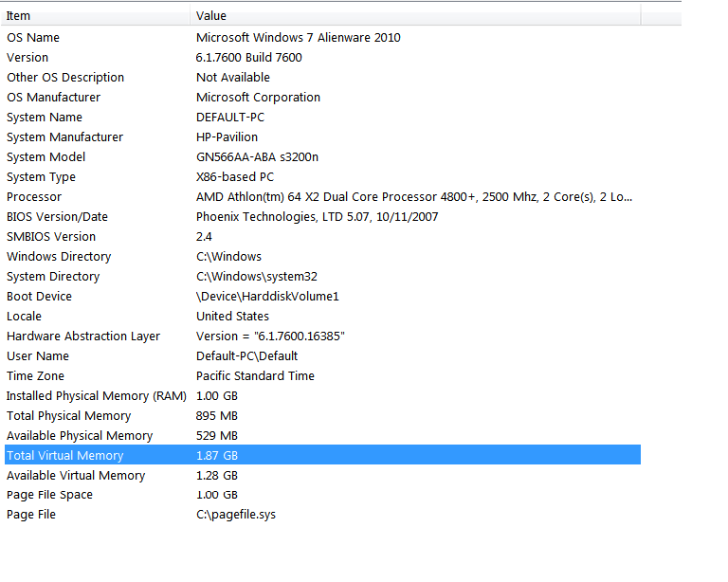Select the Processor row
The width and height of the screenshot is (728, 582).
(x=34, y=197)
